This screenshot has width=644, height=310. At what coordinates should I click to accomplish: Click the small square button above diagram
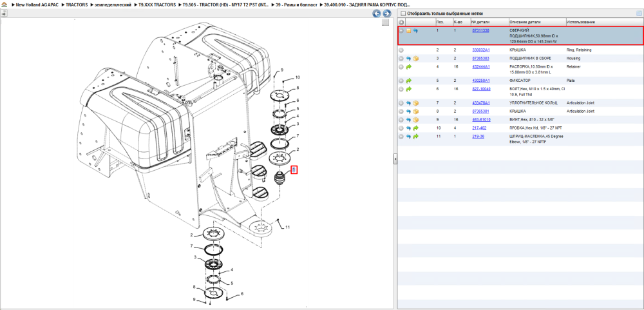tap(385, 23)
